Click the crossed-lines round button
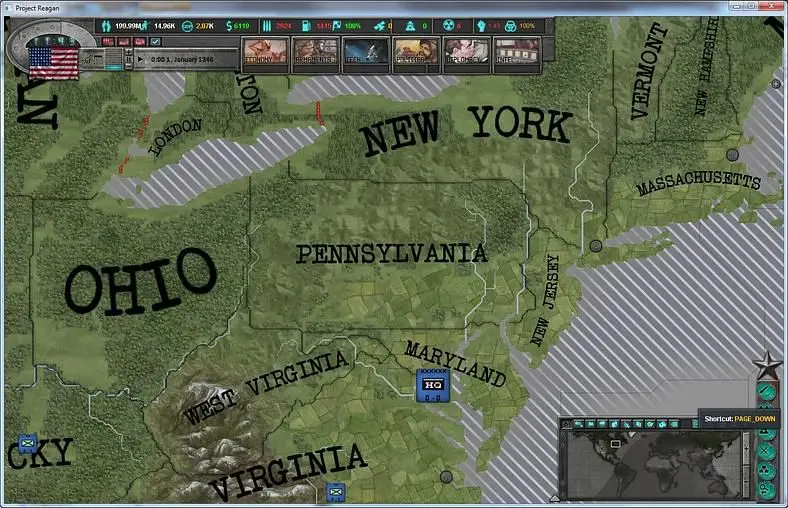 (766, 451)
